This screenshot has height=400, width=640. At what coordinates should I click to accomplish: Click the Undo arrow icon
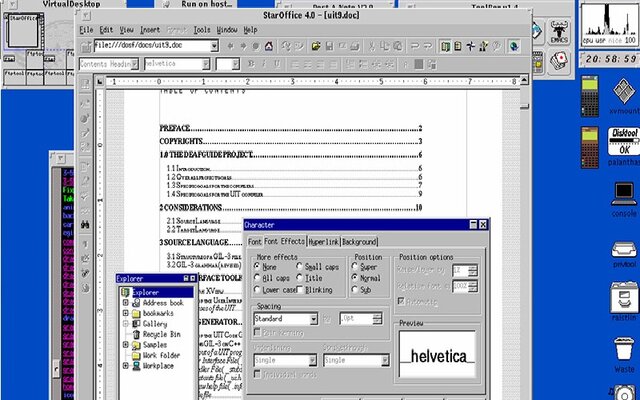415,46
